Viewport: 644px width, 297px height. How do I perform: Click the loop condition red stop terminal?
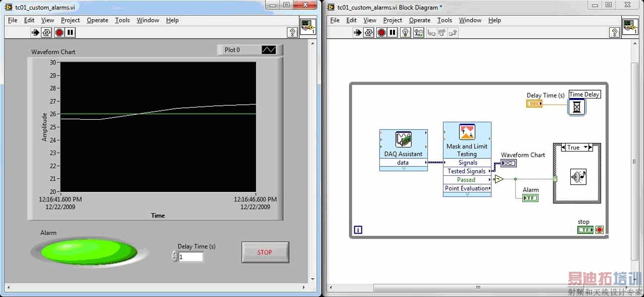pos(599,230)
